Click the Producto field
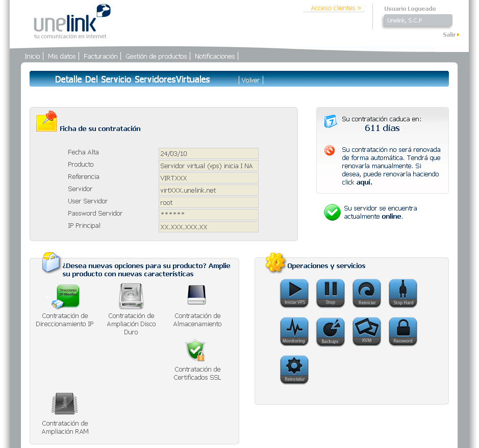 (x=208, y=166)
